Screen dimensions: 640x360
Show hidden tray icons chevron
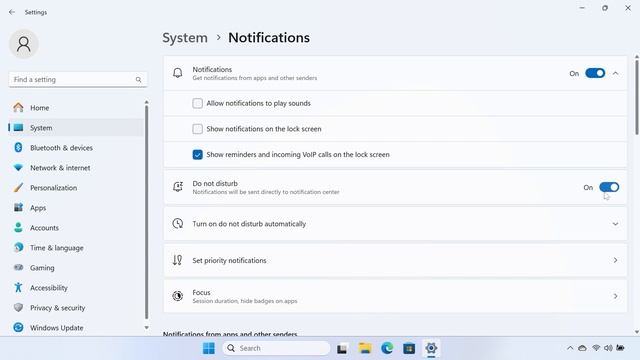coord(570,348)
